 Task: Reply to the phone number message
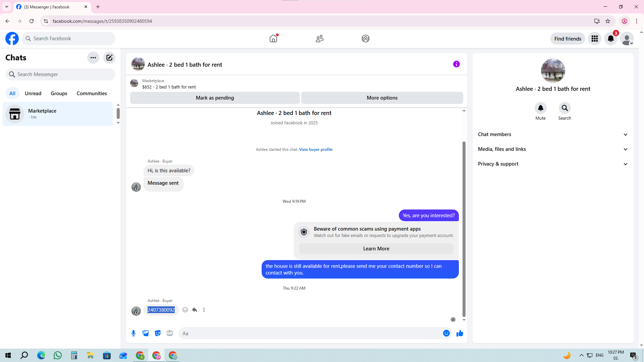[x=195, y=310]
